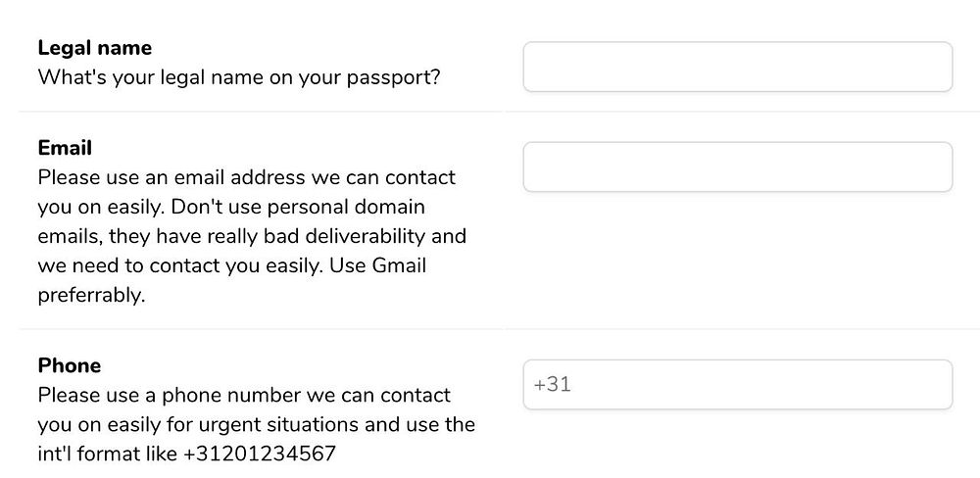Focus the Email text box
Image resolution: width=980 pixels, height=478 pixels.
(737, 167)
